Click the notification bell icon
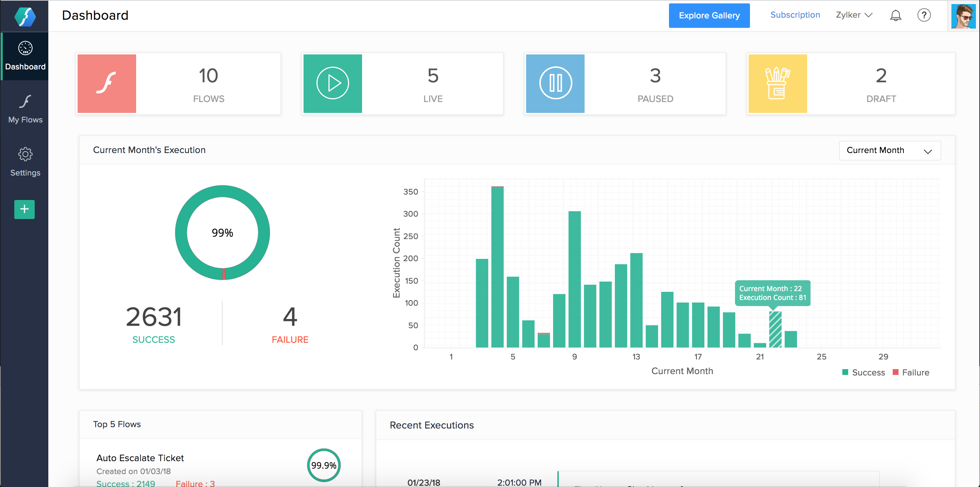980x487 pixels. [895, 16]
